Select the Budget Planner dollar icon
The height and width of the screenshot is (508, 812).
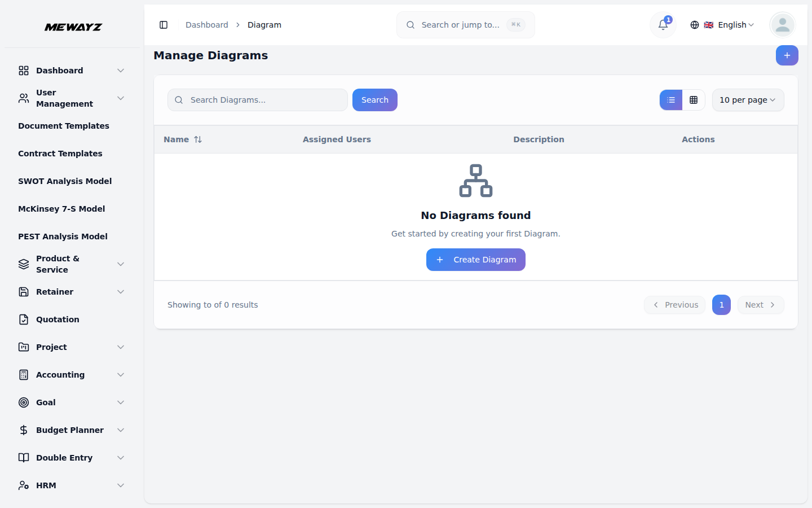(x=23, y=430)
